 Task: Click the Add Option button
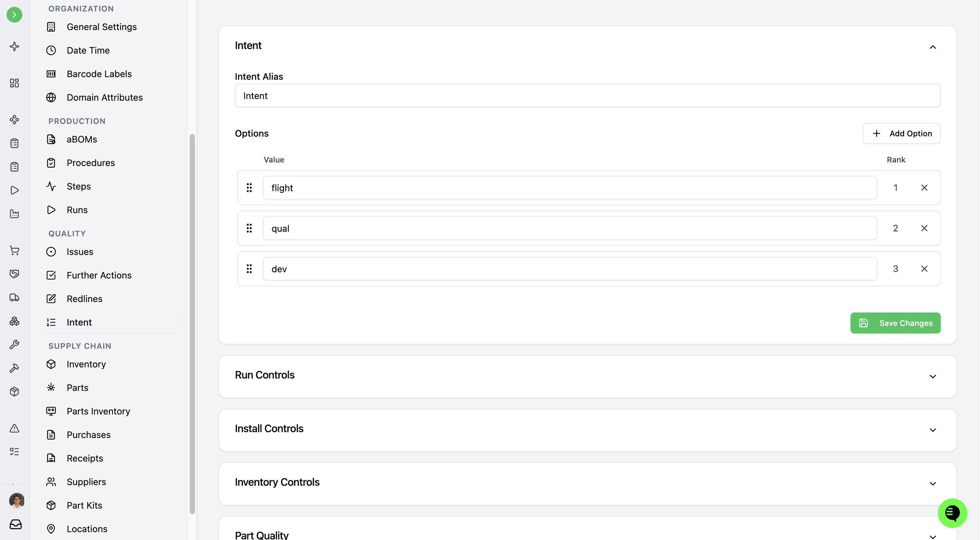pyautogui.click(x=901, y=133)
